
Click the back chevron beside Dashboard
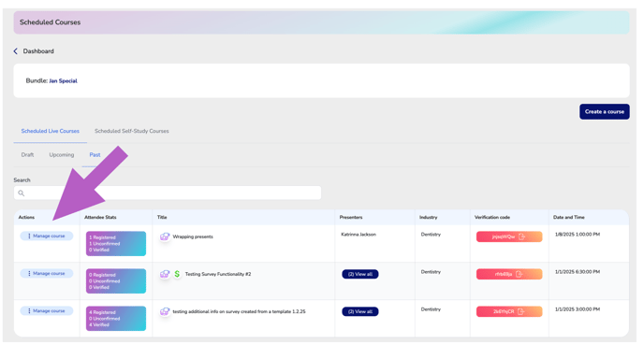(16, 51)
